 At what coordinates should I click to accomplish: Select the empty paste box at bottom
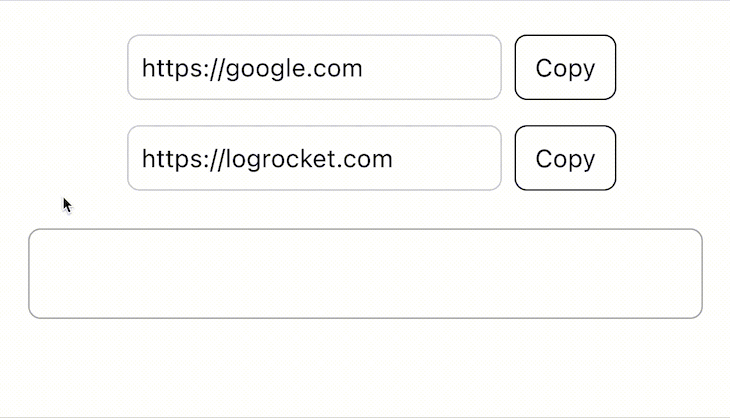tap(365, 274)
